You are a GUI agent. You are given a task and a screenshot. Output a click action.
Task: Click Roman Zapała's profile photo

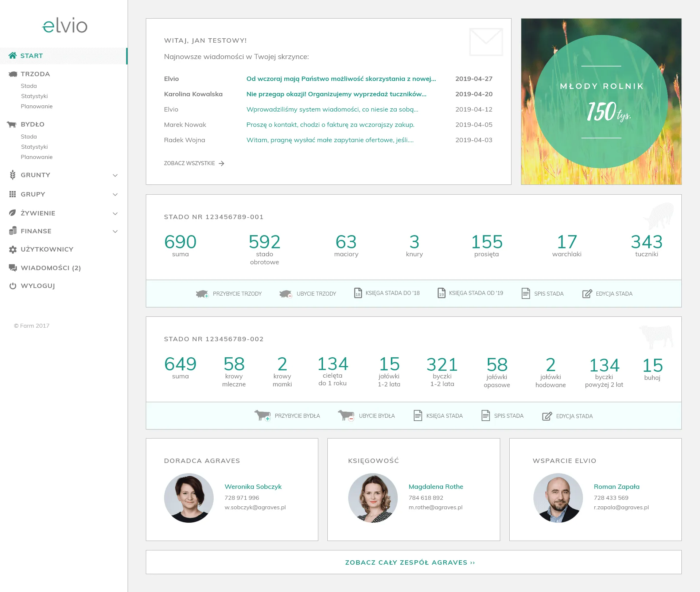tap(558, 498)
